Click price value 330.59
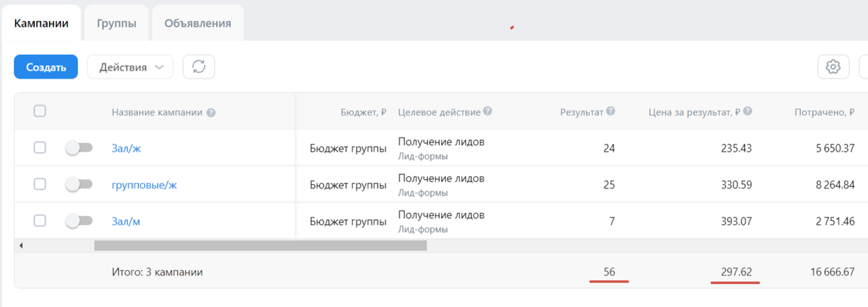Viewport: 868px width, 307px height. tap(736, 185)
